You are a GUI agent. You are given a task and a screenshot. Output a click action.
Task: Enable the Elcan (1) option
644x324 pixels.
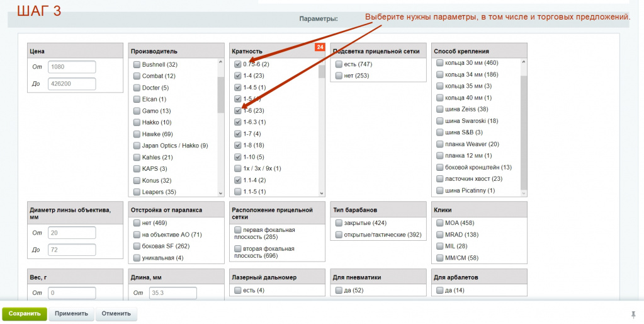137,99
